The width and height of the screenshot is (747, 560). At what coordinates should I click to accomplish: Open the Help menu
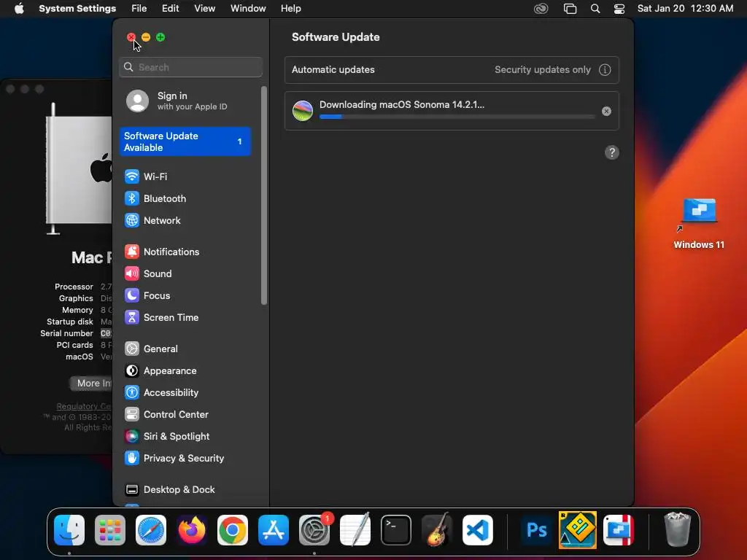click(x=290, y=9)
